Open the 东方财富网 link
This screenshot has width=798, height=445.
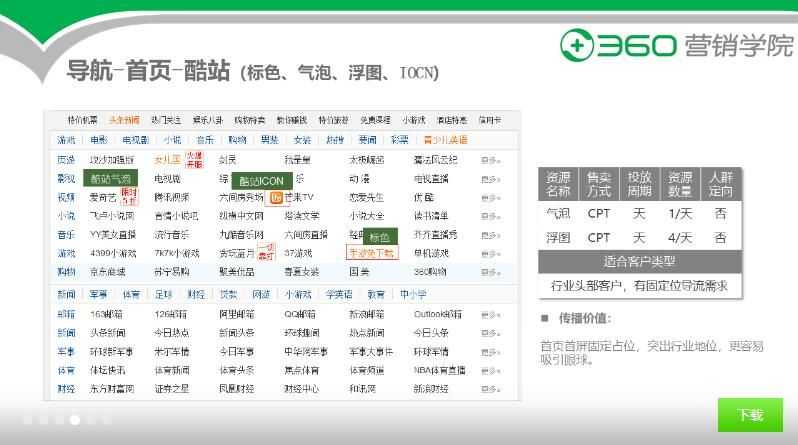click(x=112, y=389)
